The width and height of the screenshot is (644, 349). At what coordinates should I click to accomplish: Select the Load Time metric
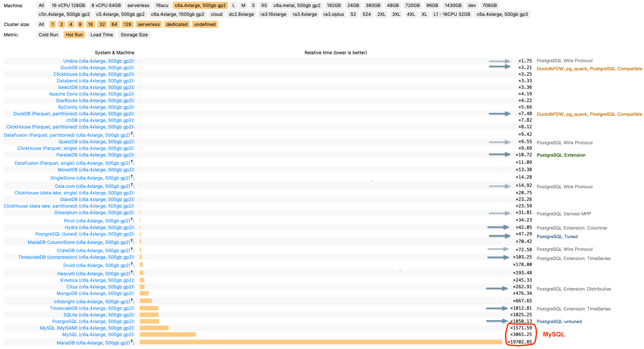tap(101, 35)
